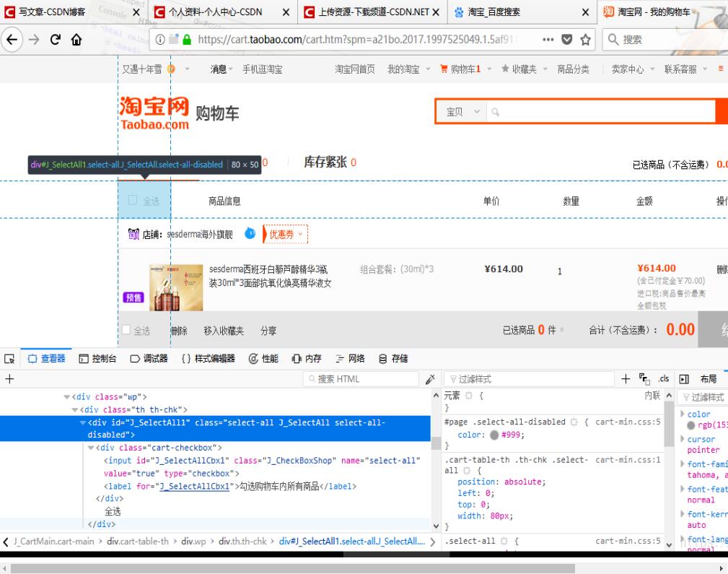This screenshot has height=574, width=728.
Task: Click the selector highlighter icon next to 元素
Action: pos(468,396)
